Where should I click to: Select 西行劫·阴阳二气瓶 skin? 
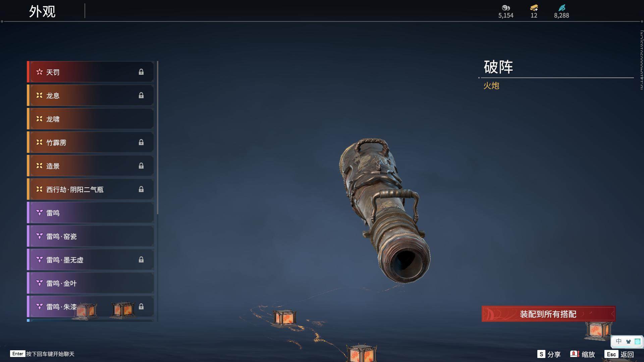(x=91, y=189)
